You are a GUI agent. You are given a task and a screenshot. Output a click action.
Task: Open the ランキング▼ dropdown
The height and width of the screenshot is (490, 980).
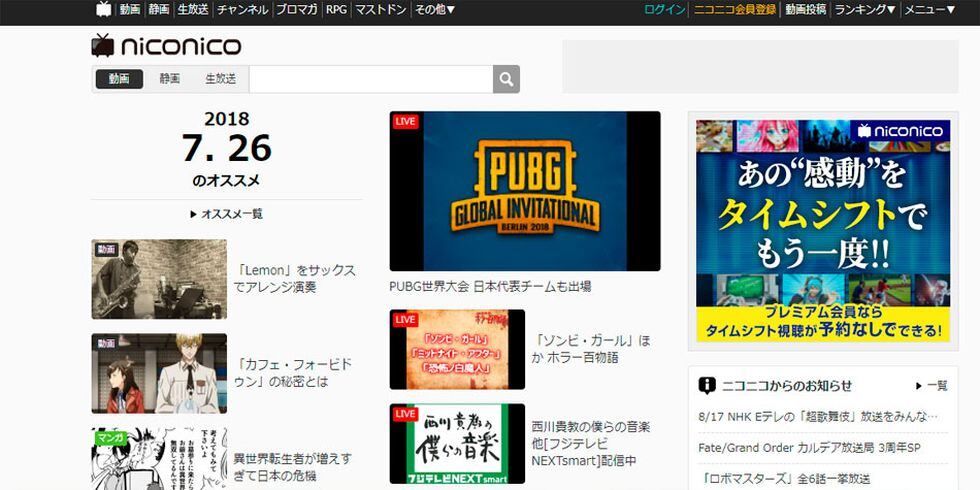click(x=865, y=10)
